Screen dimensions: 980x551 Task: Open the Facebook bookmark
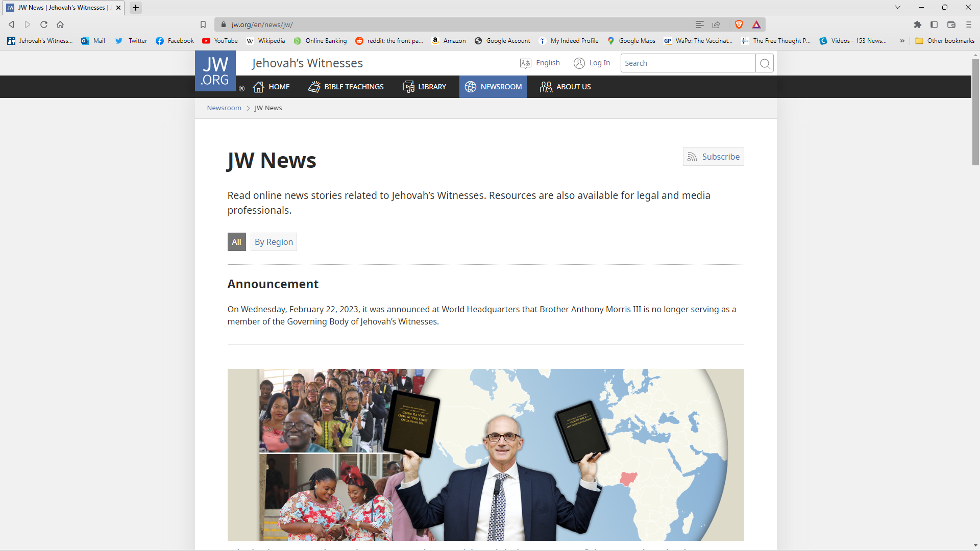coord(175,41)
